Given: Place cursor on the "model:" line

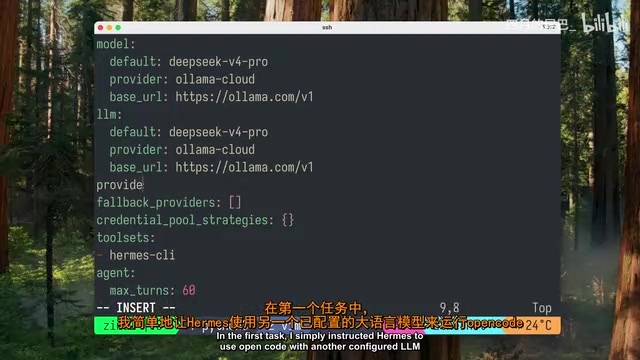Looking at the screenshot, I should tap(116, 44).
